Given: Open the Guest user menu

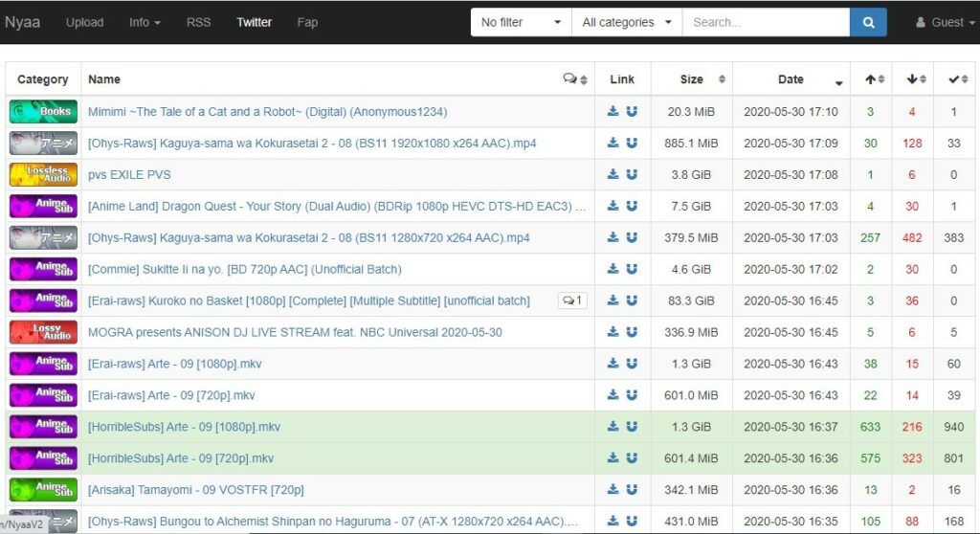Looking at the screenshot, I should 947,23.
